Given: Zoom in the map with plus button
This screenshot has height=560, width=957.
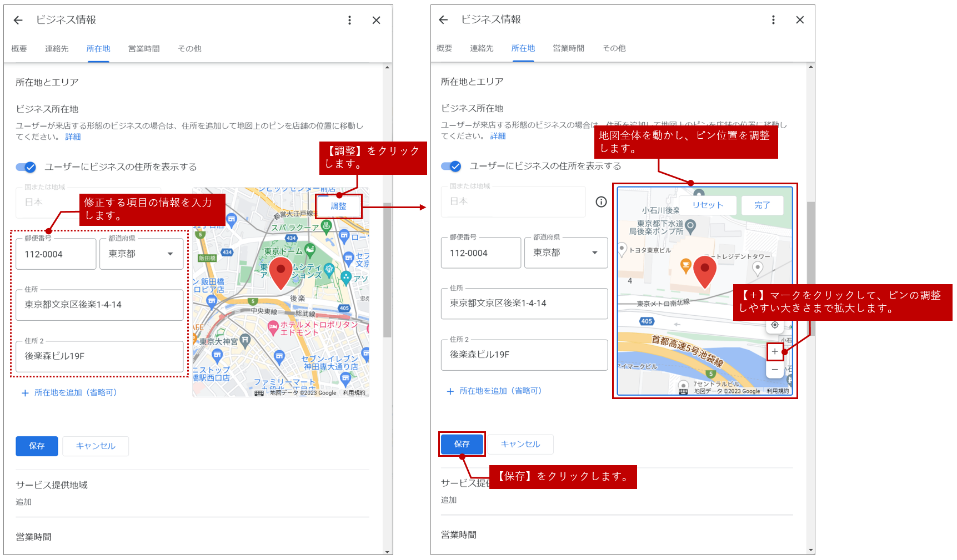Looking at the screenshot, I should [x=774, y=351].
